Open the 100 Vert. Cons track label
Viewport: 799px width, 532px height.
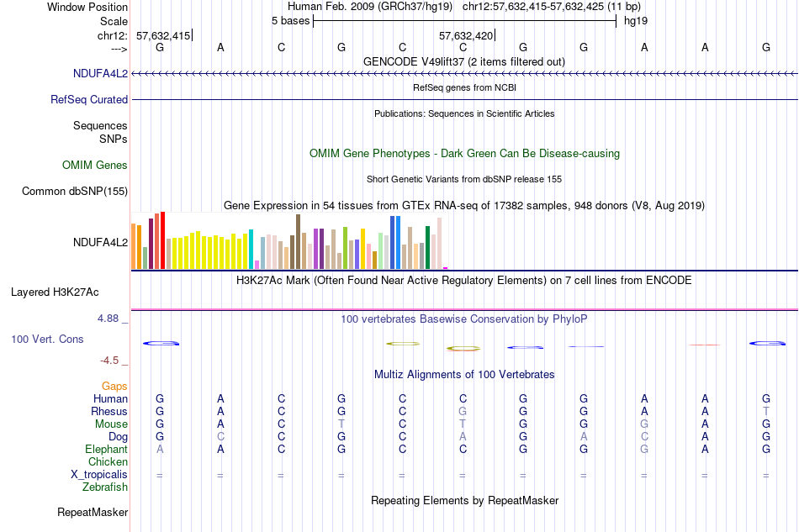[47, 340]
